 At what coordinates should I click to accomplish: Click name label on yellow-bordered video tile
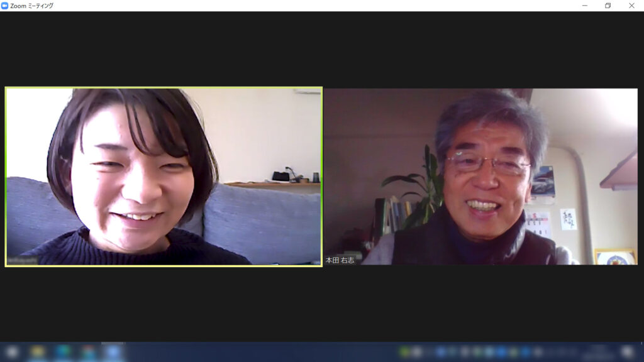point(23,261)
